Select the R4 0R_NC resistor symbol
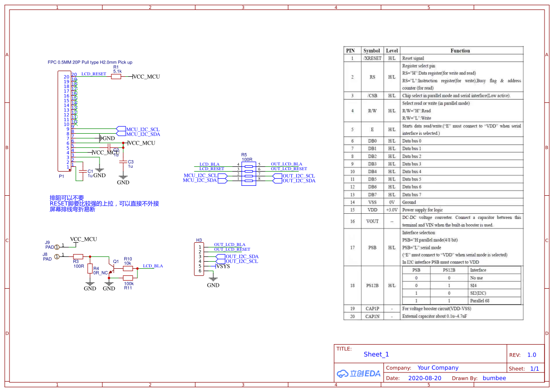The width and height of the screenshot is (554, 392). point(90,270)
